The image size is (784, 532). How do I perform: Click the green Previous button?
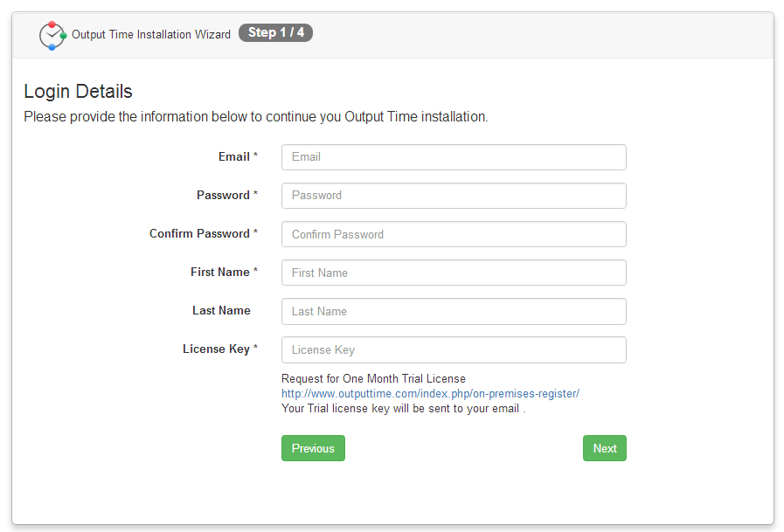(x=313, y=448)
